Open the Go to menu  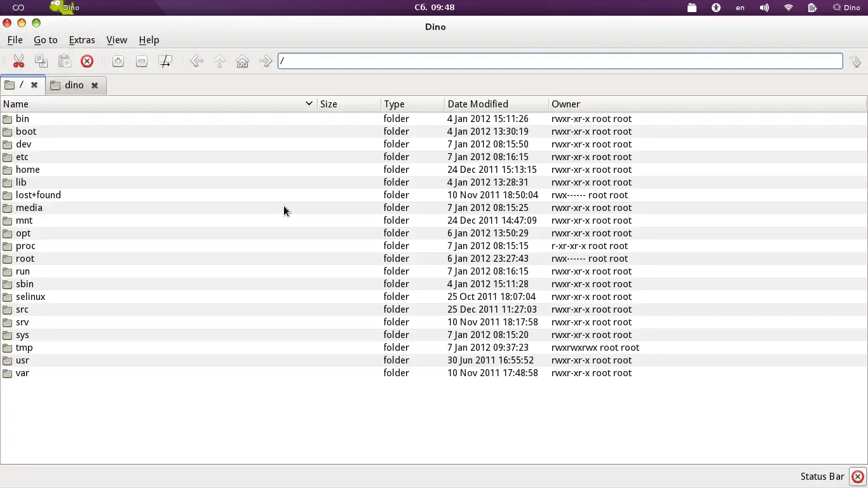46,40
